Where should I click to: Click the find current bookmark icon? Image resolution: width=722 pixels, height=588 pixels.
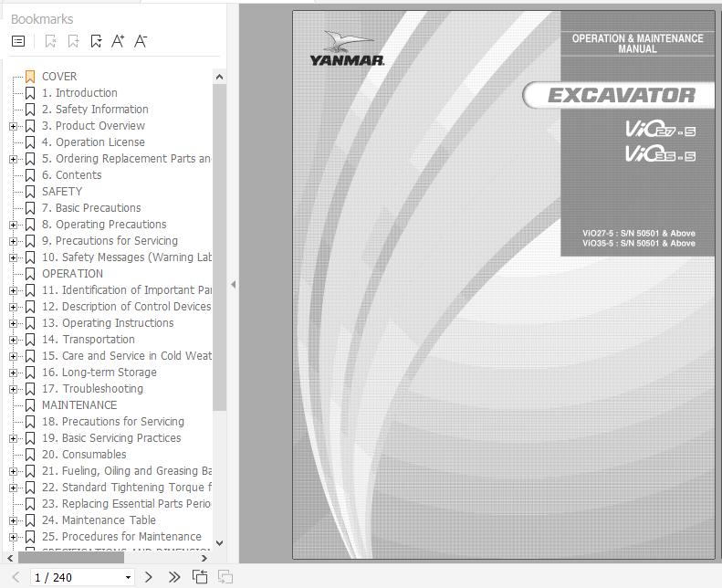click(96, 41)
